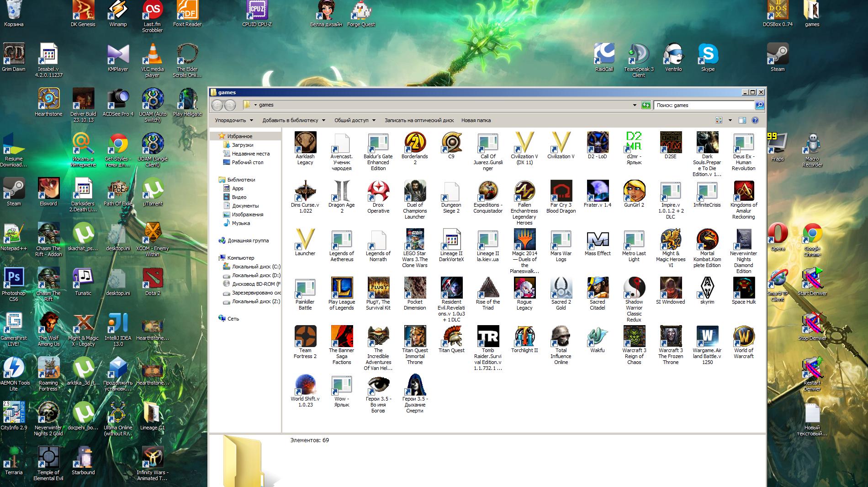Select Компьютер in navigation pane
868x487 pixels.
coord(241,258)
